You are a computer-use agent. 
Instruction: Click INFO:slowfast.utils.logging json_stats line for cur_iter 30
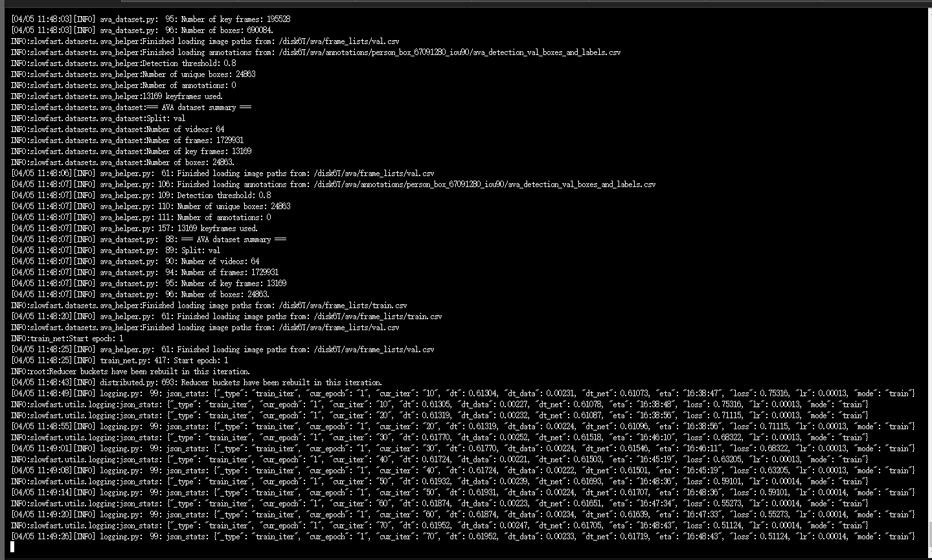pyautogui.click(x=440, y=438)
